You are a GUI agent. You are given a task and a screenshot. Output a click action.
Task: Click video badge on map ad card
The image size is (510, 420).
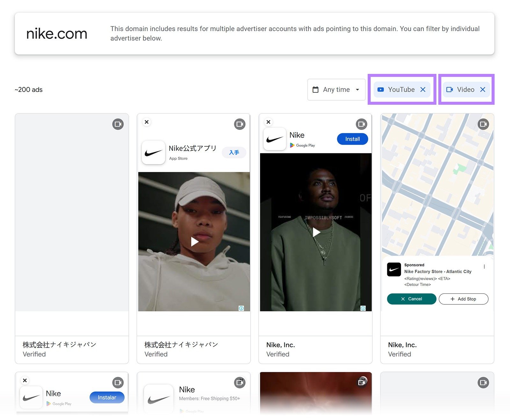483,124
